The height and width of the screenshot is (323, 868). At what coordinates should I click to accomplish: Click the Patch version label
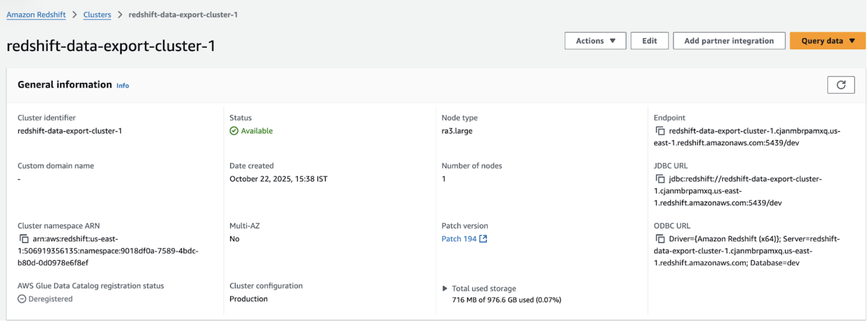tap(464, 226)
